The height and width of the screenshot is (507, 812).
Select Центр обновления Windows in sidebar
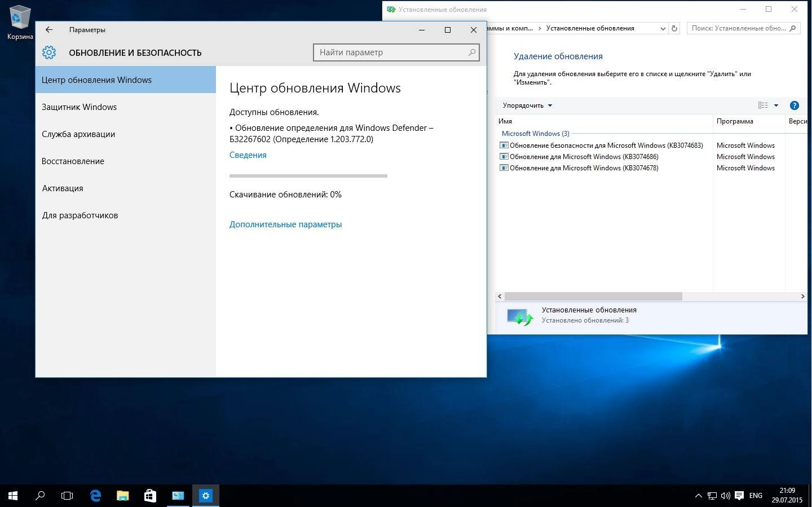click(x=126, y=80)
